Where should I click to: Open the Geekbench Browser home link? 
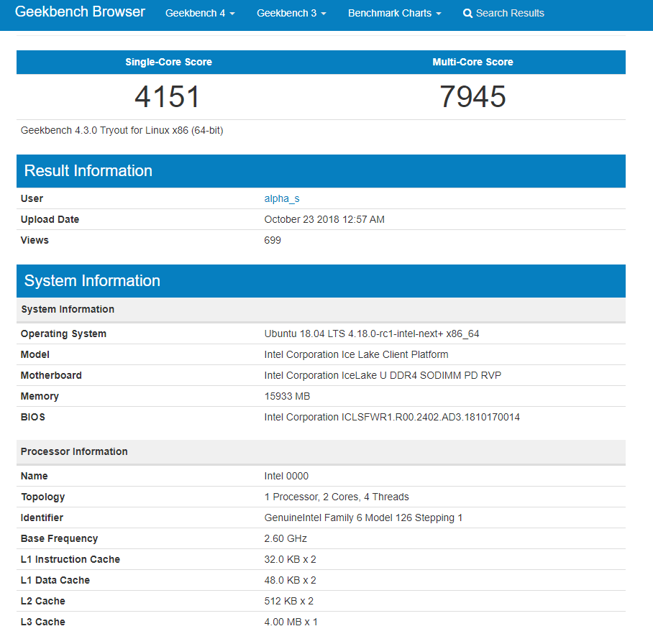click(80, 12)
